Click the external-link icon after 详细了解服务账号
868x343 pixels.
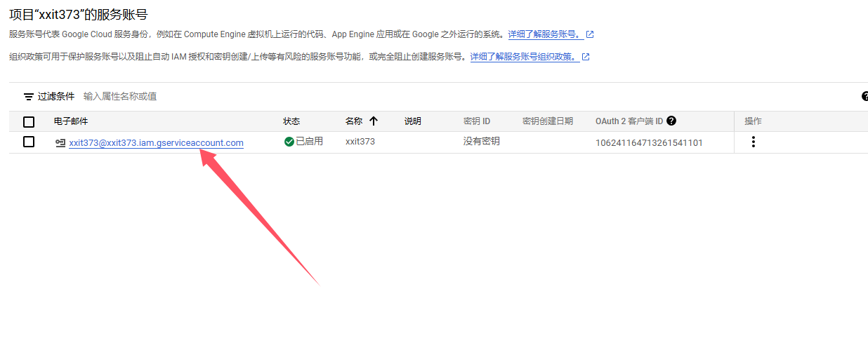(x=590, y=34)
